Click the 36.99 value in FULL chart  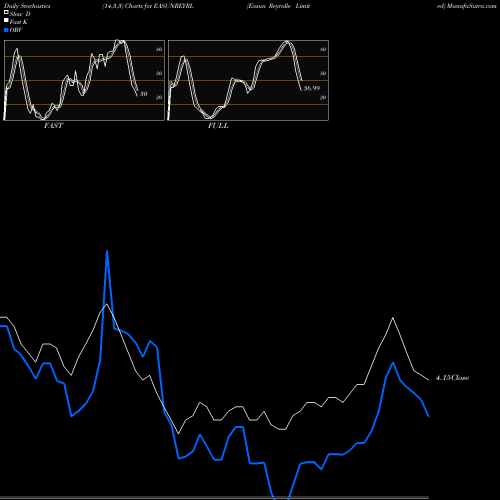pos(312,88)
